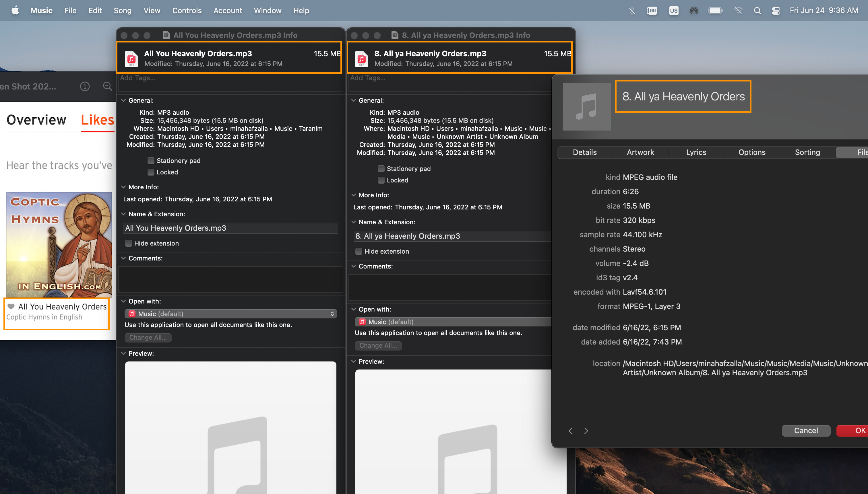Open the AirDrop status icon
Image resolution: width=868 pixels, height=494 pixels.
tap(694, 11)
